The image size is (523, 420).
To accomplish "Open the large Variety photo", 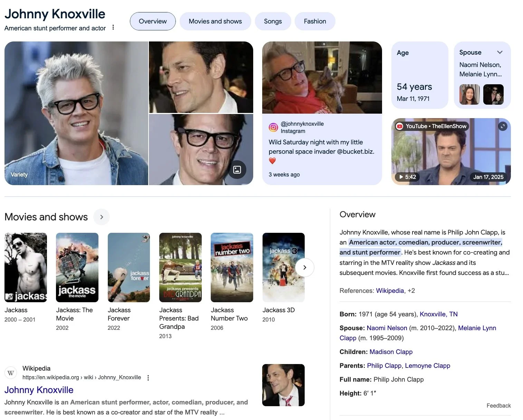I will point(76,113).
